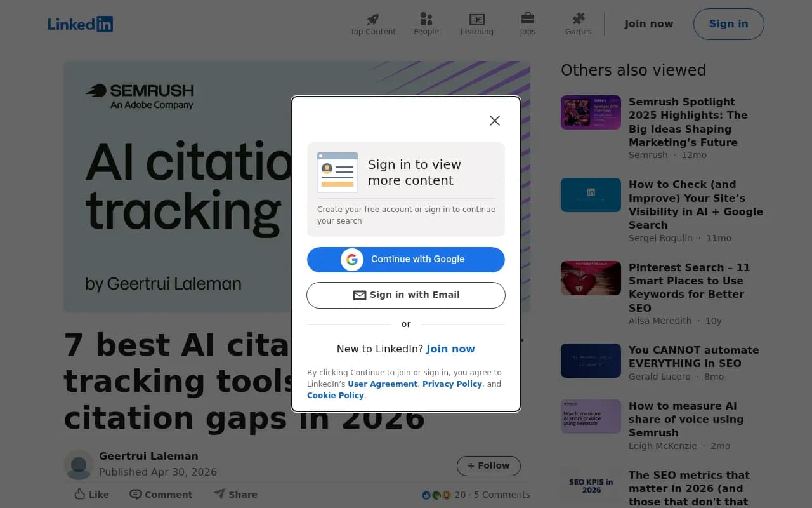Open the Privacy Policy link

(x=452, y=384)
